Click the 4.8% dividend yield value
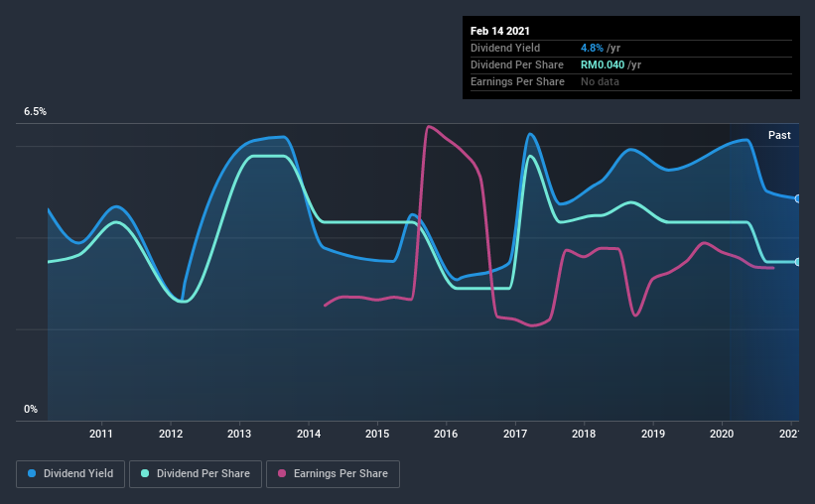The width and height of the screenshot is (815, 504). [592, 48]
